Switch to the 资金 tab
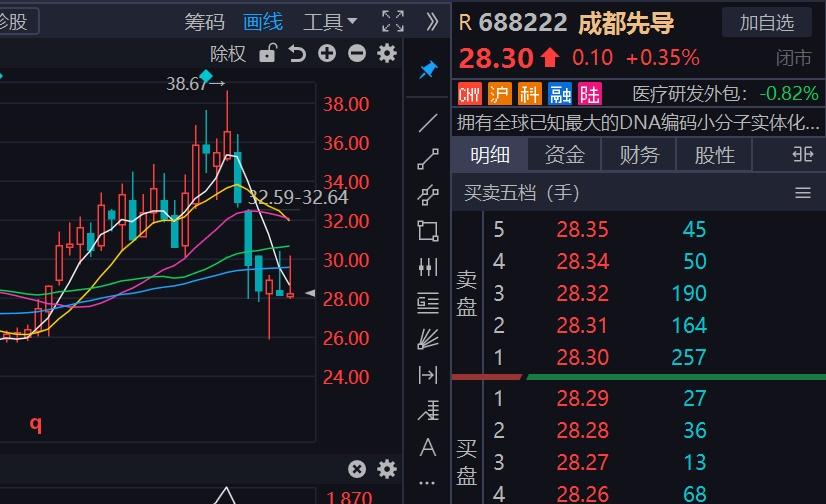 565,155
